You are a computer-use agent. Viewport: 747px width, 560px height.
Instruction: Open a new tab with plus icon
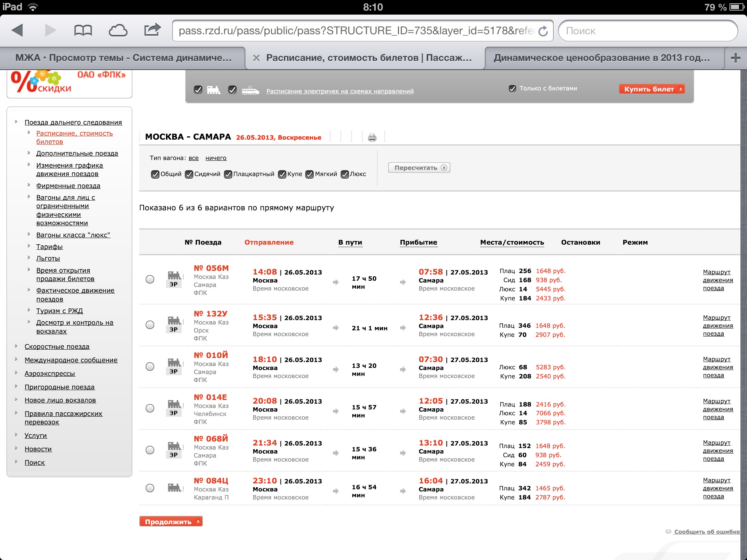pos(735,58)
